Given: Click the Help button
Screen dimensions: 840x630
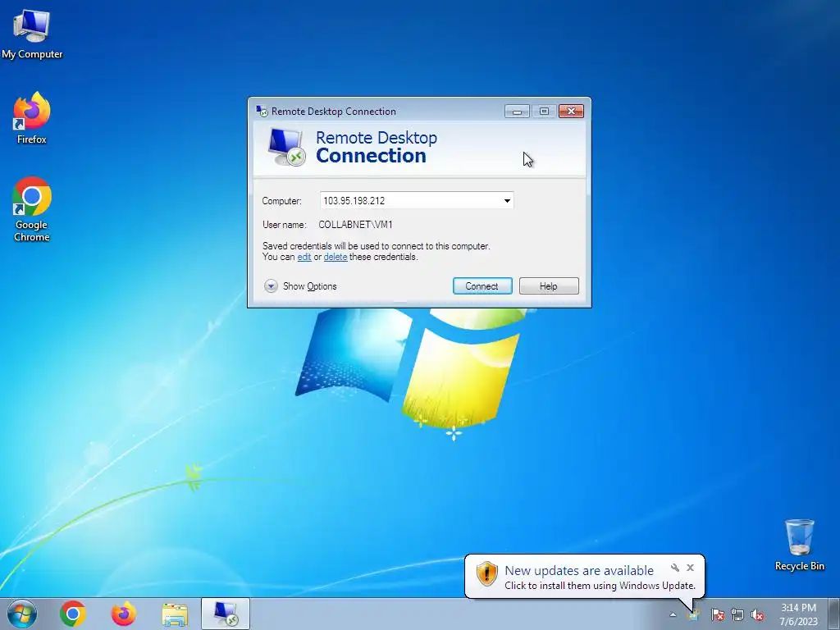Looking at the screenshot, I should [x=549, y=286].
